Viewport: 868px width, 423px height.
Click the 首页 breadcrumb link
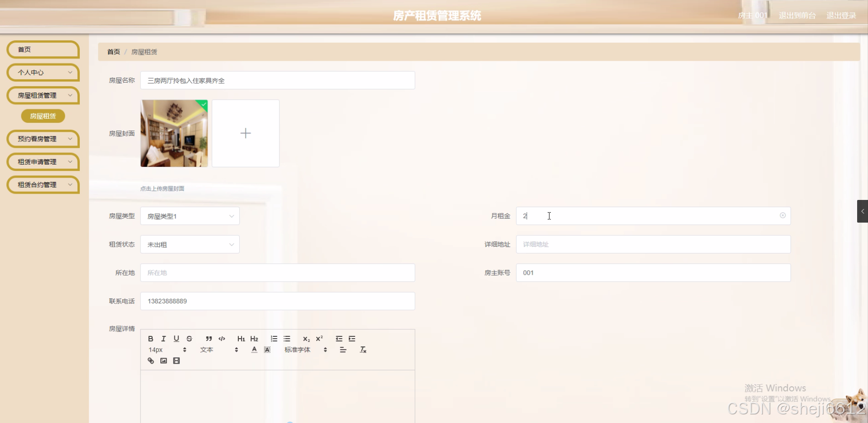pos(113,52)
